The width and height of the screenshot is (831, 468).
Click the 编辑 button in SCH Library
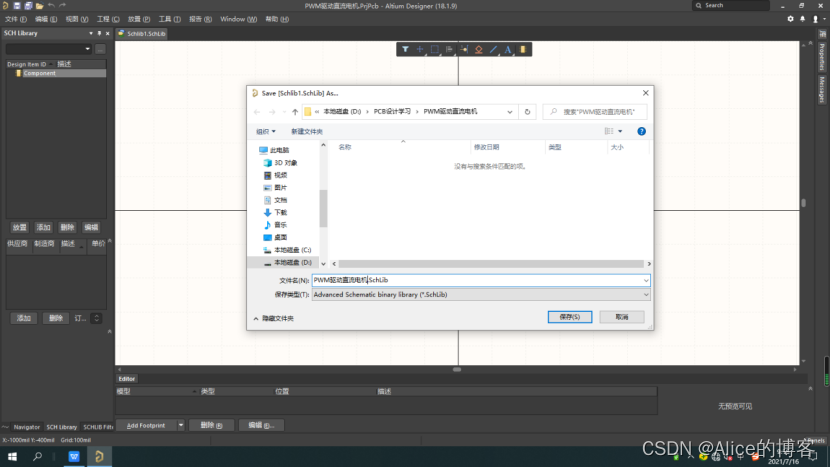click(91, 227)
